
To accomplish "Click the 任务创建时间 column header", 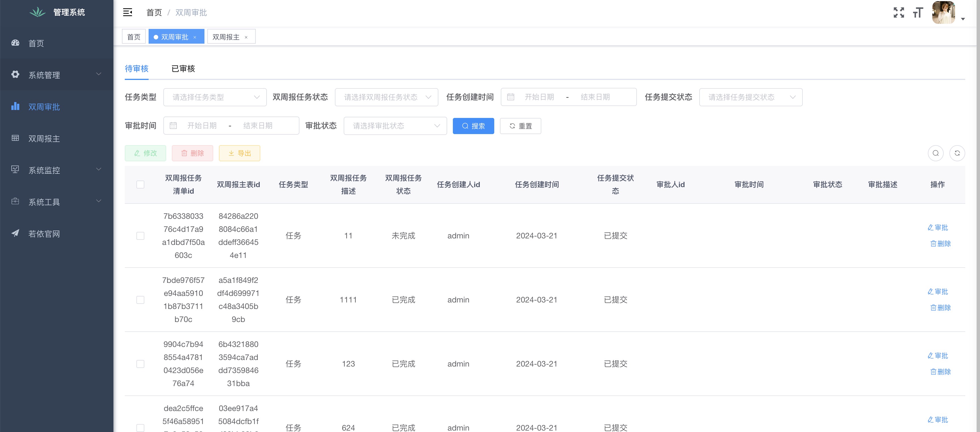I will 537,185.
